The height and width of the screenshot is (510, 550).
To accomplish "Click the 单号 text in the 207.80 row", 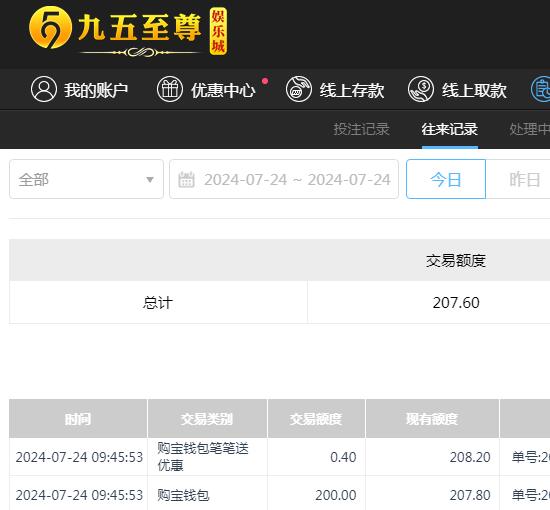I will point(531,495).
